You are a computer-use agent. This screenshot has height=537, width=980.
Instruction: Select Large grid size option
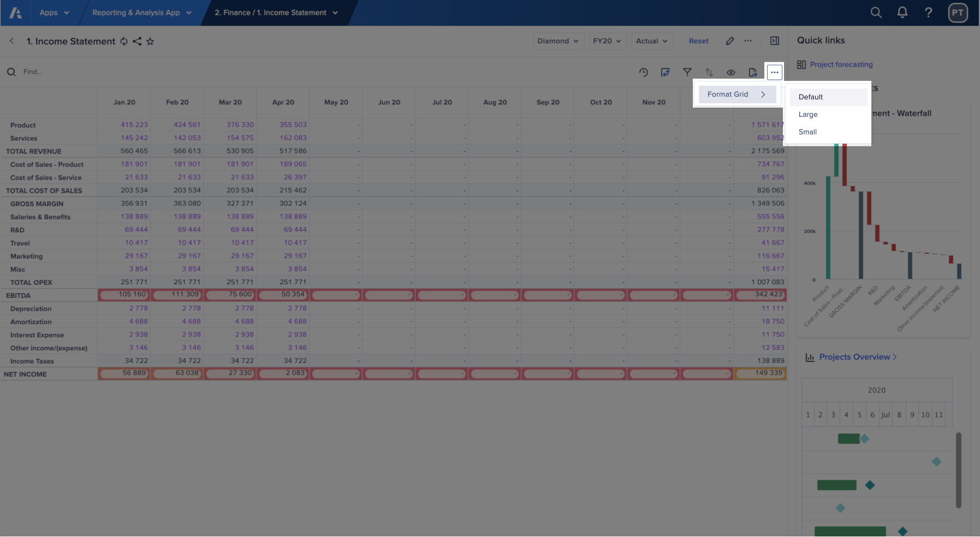[x=807, y=114]
